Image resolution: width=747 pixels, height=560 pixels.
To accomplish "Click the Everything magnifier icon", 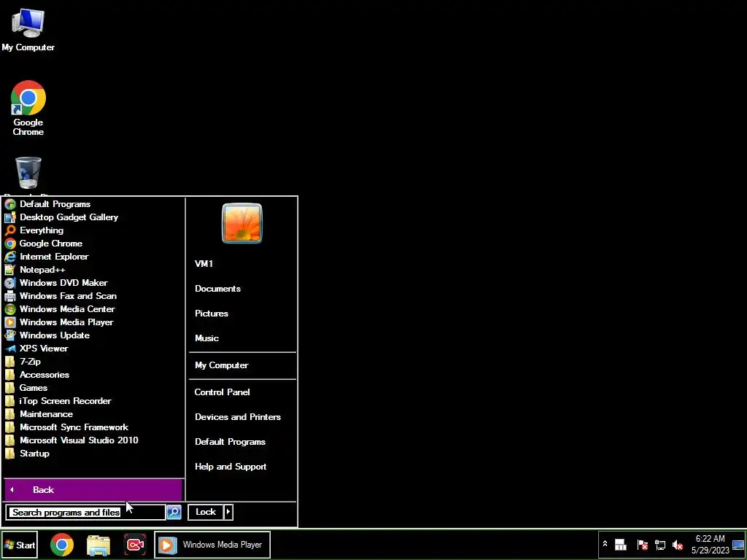I will pos(10,230).
